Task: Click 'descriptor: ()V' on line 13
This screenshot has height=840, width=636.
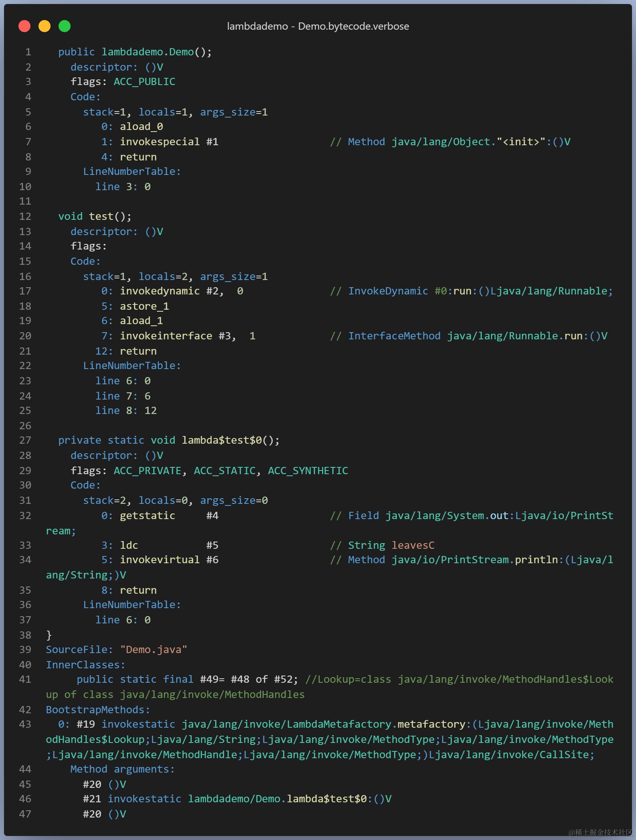Action: coord(117,231)
